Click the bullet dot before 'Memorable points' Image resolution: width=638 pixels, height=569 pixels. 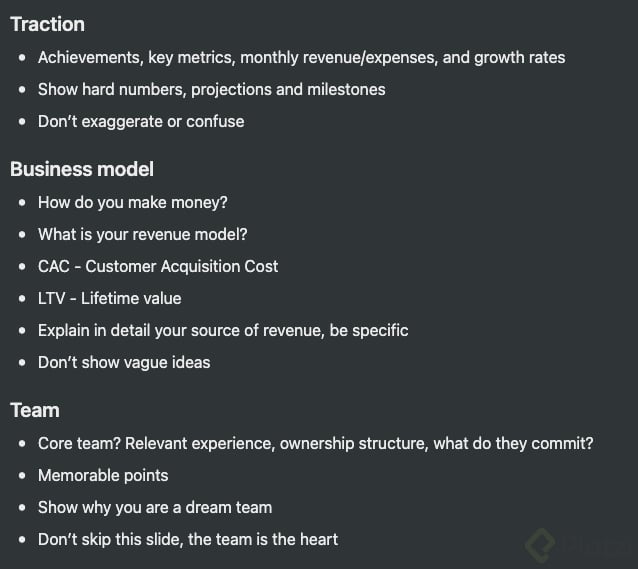(x=23, y=475)
